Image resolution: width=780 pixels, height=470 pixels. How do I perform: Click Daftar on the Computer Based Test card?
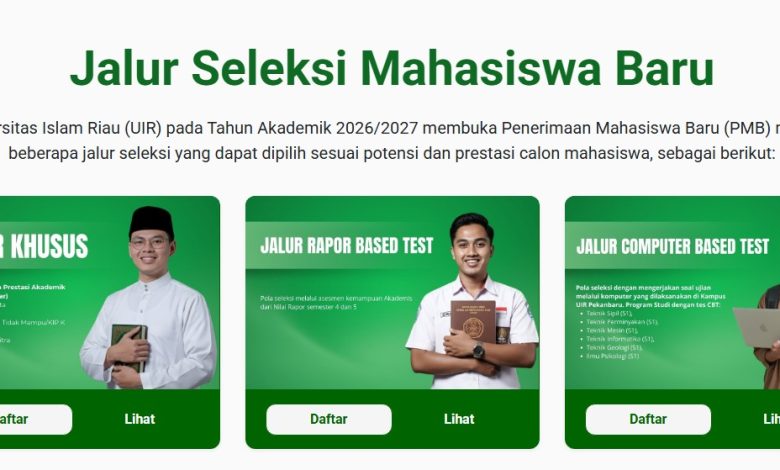click(x=648, y=419)
